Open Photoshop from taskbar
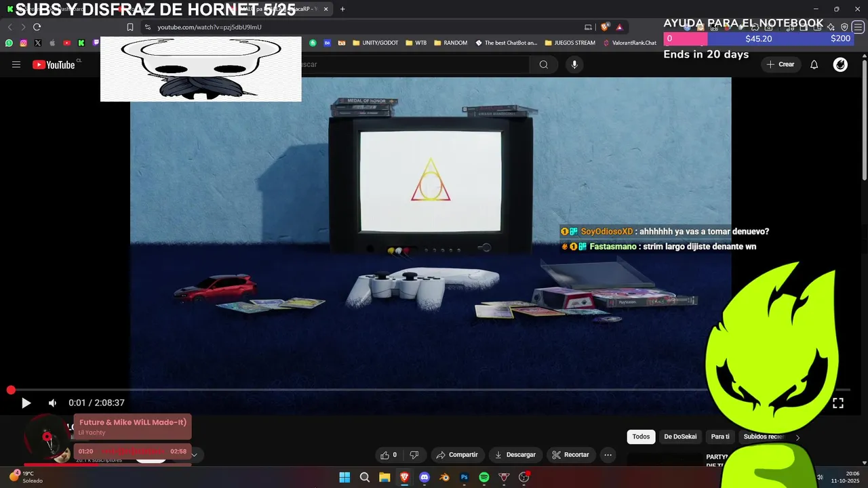Screen dimensions: 868x488 point(465,477)
